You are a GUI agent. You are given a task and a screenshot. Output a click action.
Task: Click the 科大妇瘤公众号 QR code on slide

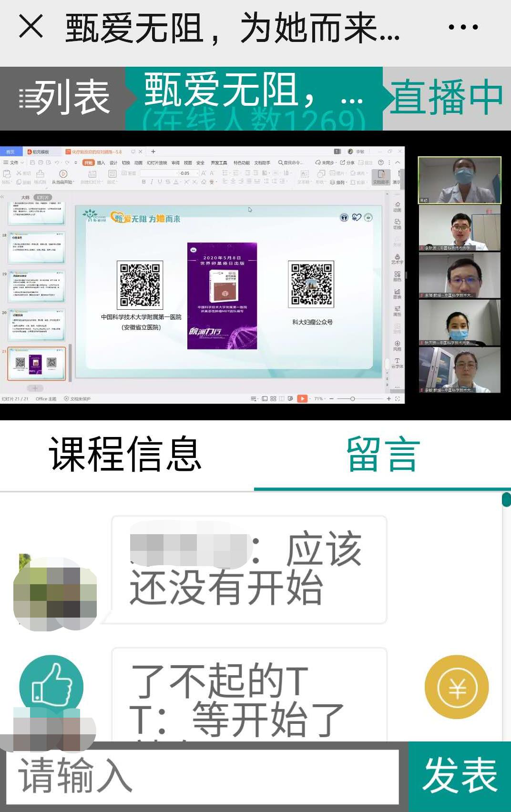pos(311,284)
